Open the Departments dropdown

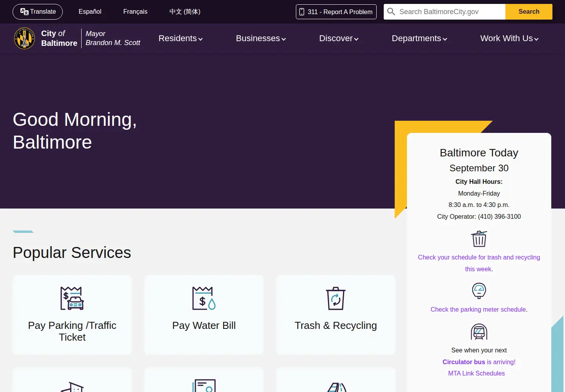(x=419, y=38)
